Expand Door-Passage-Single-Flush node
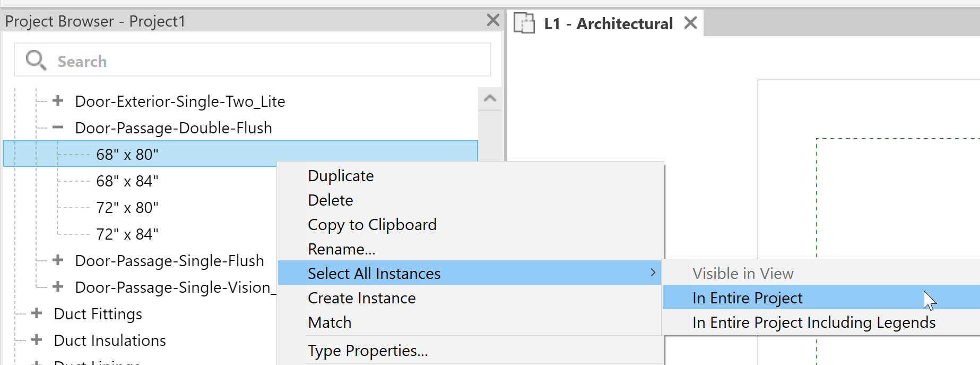 tap(57, 260)
